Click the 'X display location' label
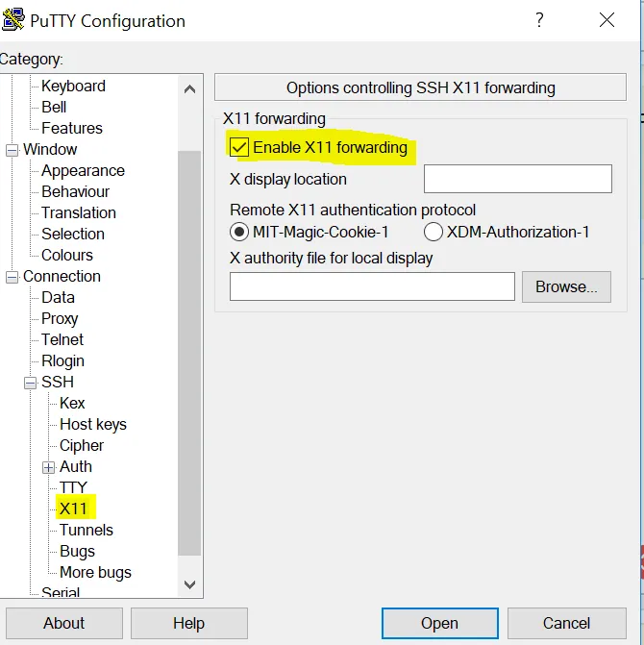The height and width of the screenshot is (645, 644). coord(287,180)
